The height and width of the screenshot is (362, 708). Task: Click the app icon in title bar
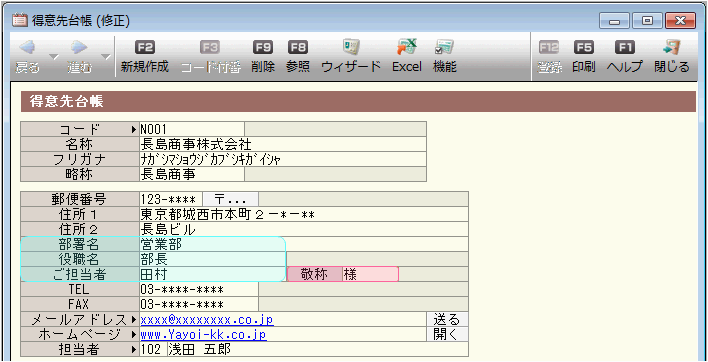point(19,19)
